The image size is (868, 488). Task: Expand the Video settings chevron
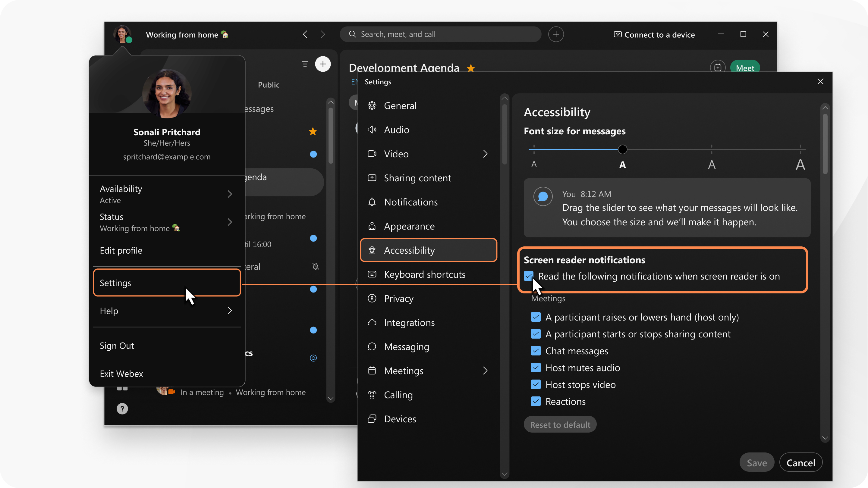[485, 154]
